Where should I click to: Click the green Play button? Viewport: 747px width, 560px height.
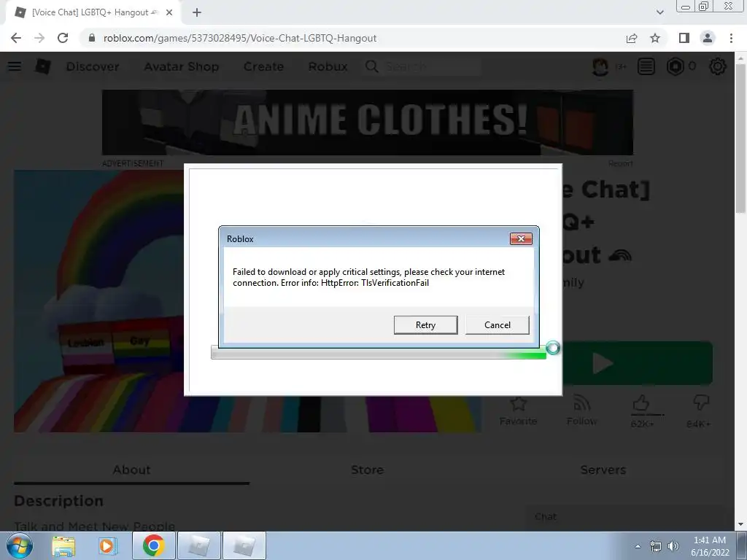638,363
